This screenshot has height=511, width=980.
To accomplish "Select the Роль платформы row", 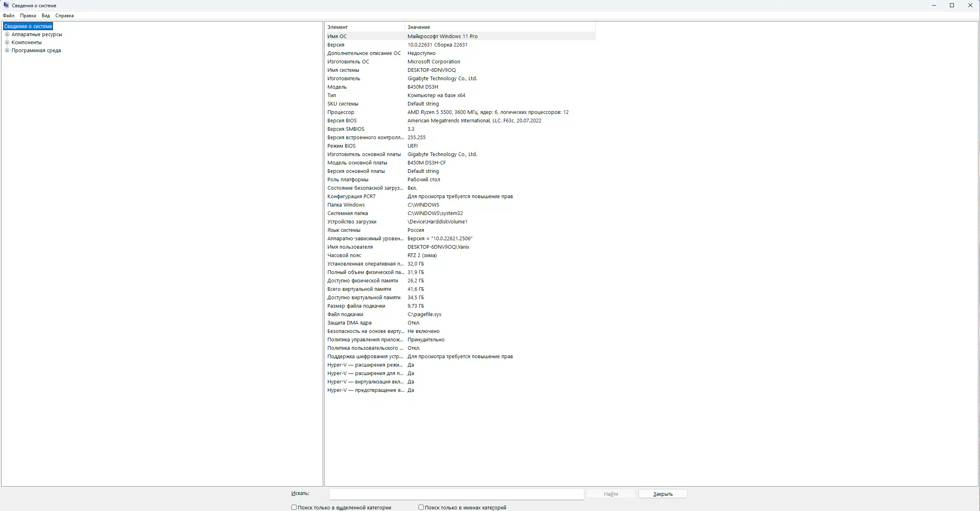I will click(x=460, y=179).
